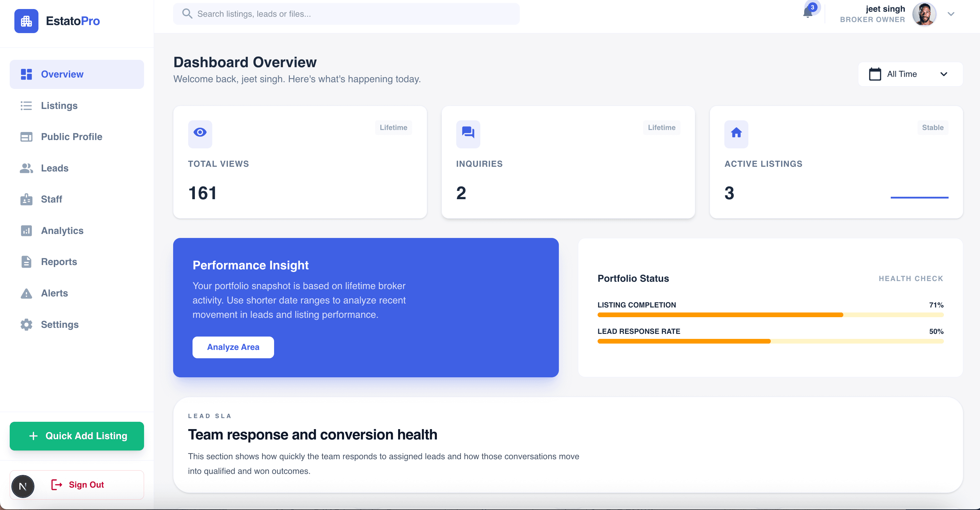The height and width of the screenshot is (510, 980).
Task: Click the Reports document icon
Action: click(26, 262)
